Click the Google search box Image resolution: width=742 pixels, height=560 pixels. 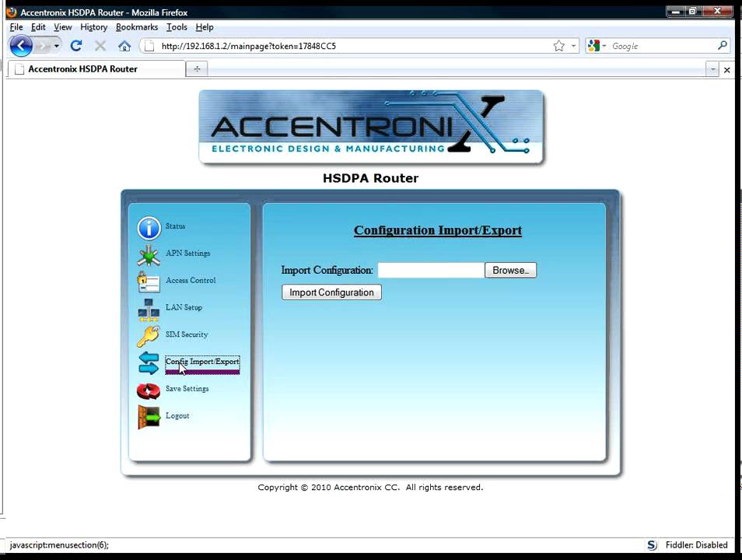(x=663, y=46)
